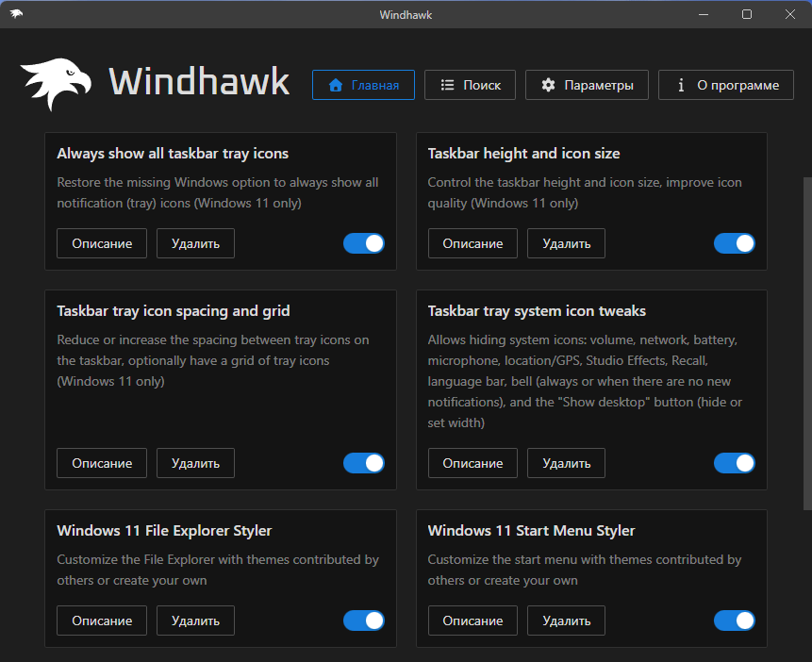Open Описание for Taskbar height and icon size
Viewport: 812px width, 662px height.
472,243
